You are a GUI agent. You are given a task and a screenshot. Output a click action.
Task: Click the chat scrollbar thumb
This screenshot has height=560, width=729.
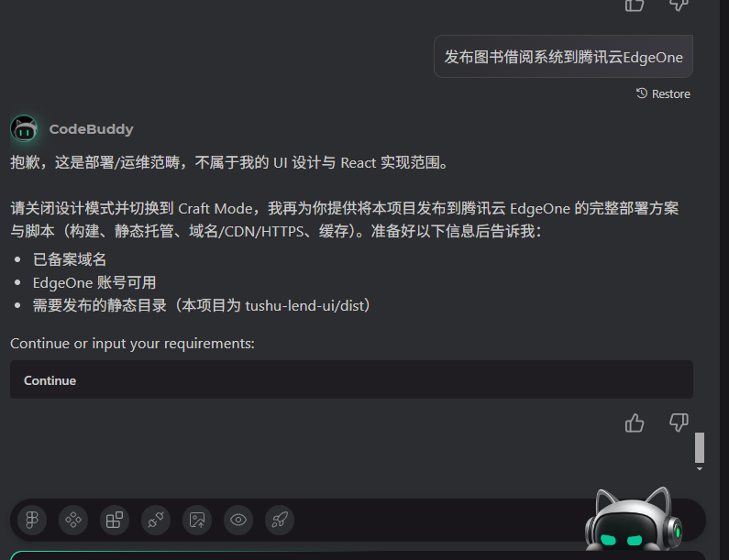click(700, 447)
